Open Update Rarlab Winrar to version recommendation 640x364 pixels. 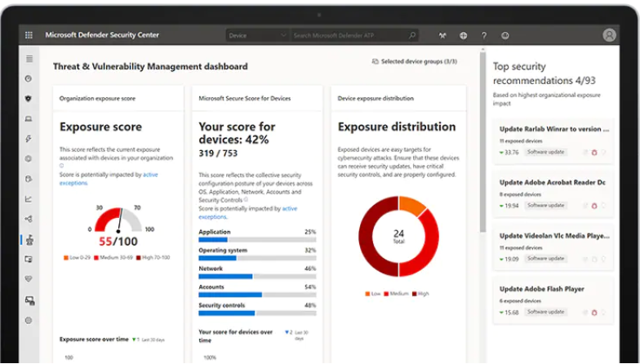553,129
